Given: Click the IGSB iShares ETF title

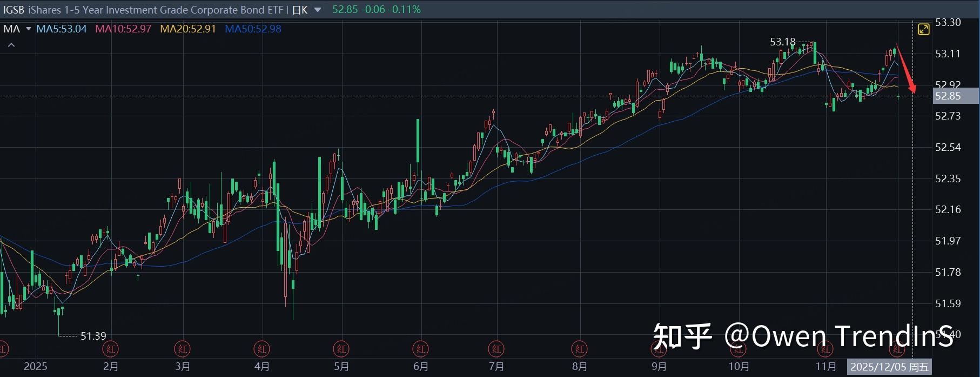Looking at the screenshot, I should (x=143, y=10).
